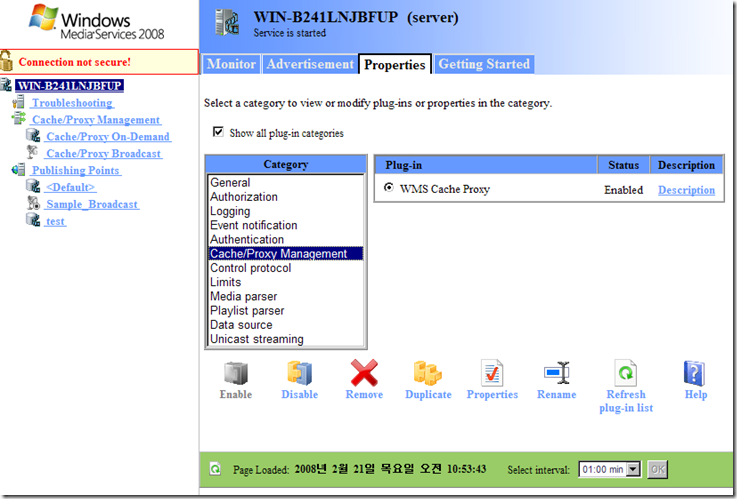The width and height of the screenshot is (737, 499).
Task: Click the Troubleshooting tree icon
Action: (x=19, y=102)
